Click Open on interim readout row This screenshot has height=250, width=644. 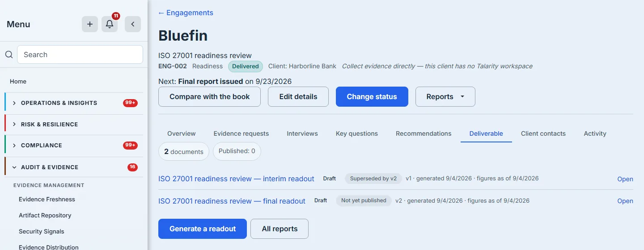click(625, 179)
